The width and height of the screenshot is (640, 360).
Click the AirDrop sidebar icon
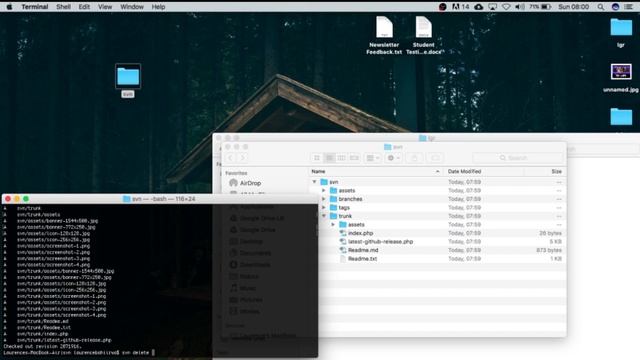coord(233,183)
